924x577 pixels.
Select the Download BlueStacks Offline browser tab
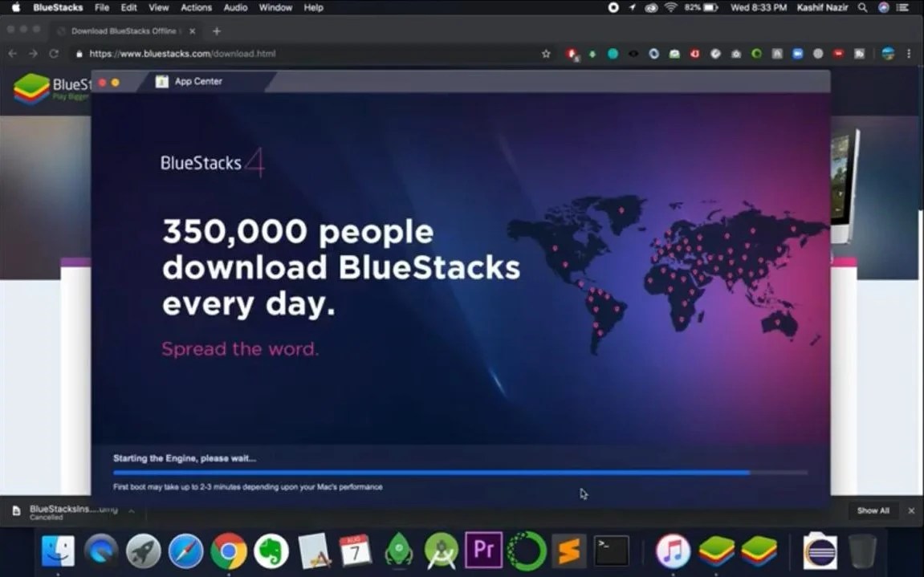coord(124,30)
